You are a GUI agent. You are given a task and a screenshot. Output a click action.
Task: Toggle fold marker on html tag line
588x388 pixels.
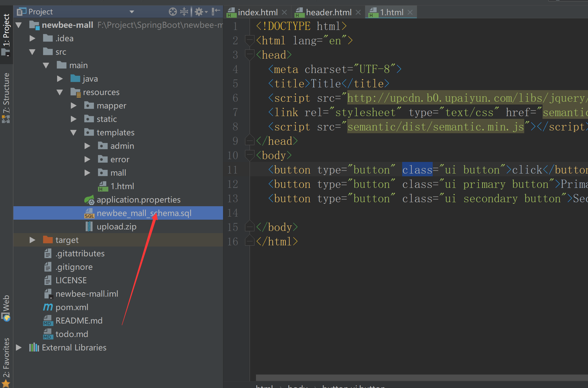click(250, 41)
